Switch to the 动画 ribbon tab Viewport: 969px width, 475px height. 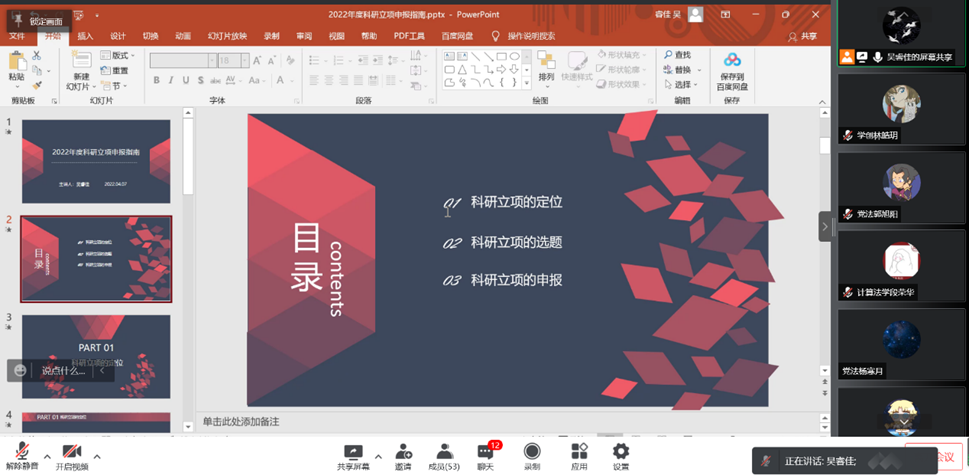point(183,36)
